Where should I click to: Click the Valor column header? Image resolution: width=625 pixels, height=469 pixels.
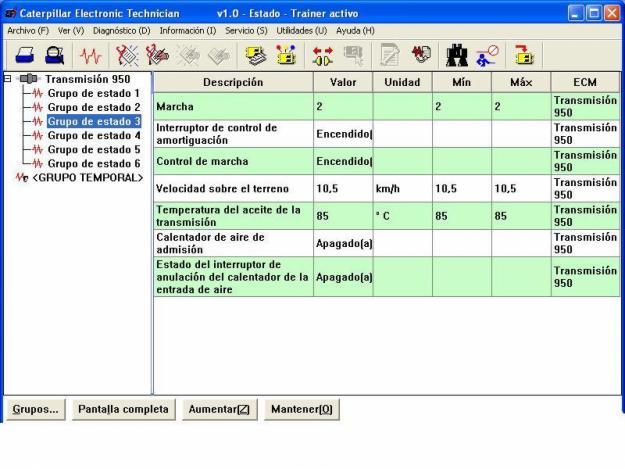click(x=343, y=82)
